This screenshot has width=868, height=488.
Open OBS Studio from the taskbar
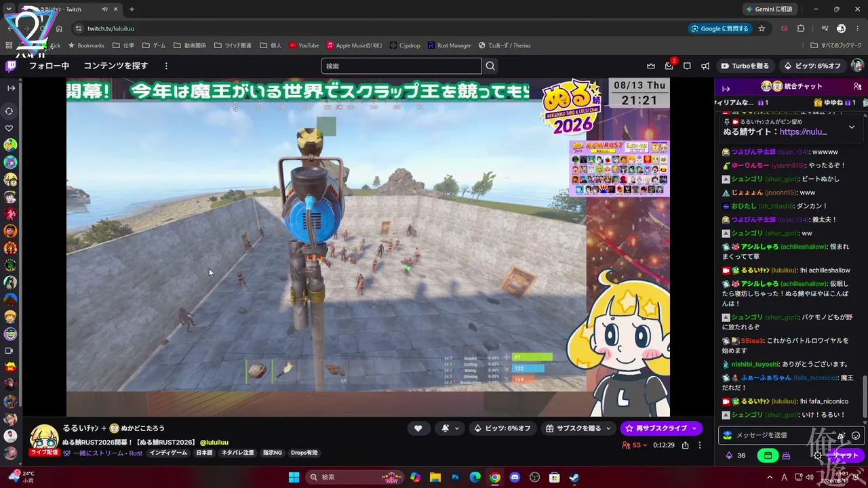pyautogui.click(x=534, y=477)
